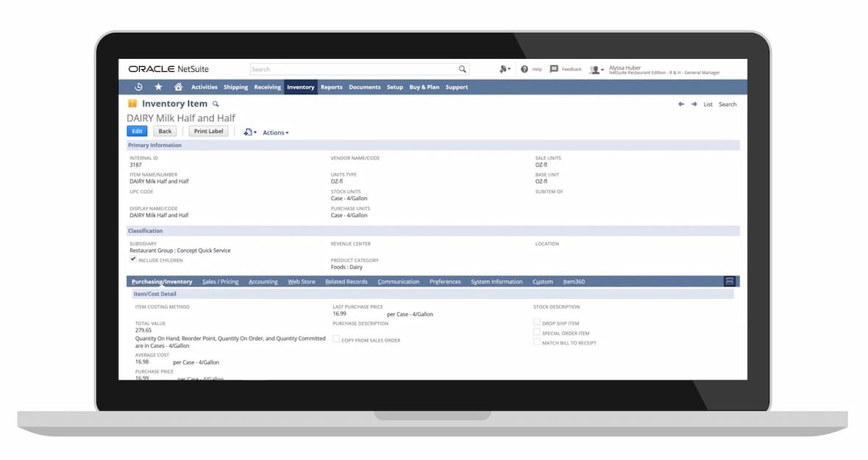Click the Foods : Dairy product category value
This screenshot has height=460, width=868.
(346, 267)
